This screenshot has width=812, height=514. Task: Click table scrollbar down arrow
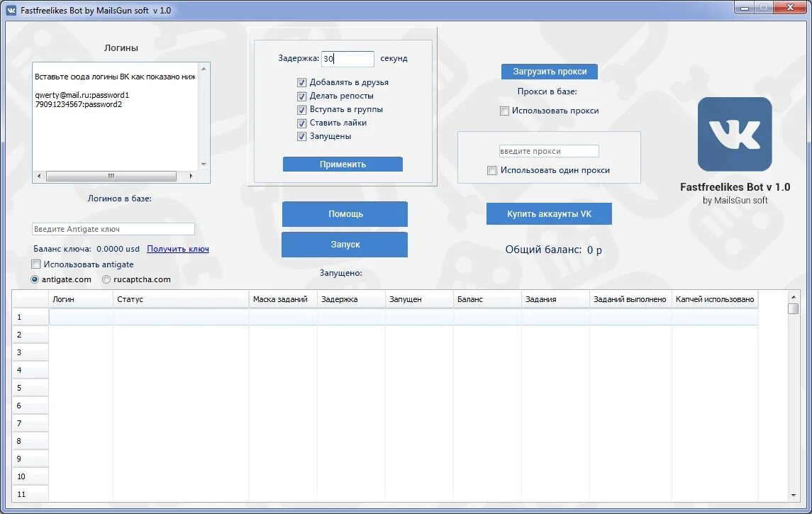(793, 496)
